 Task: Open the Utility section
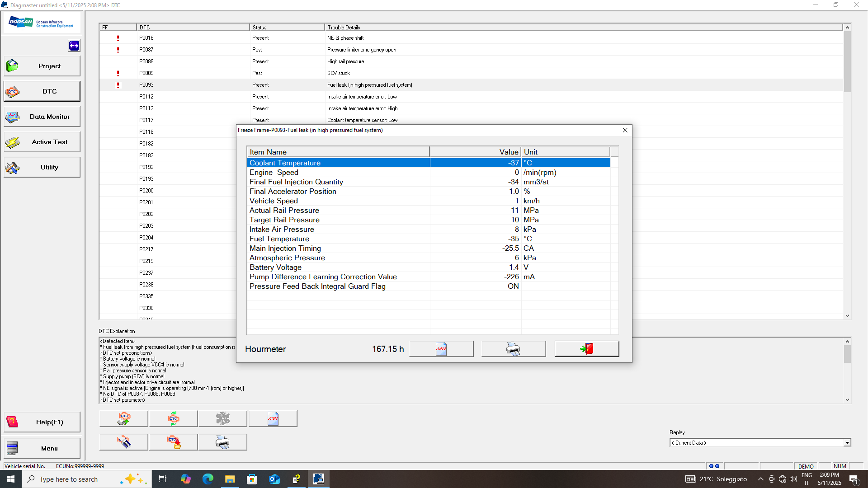pos(42,167)
